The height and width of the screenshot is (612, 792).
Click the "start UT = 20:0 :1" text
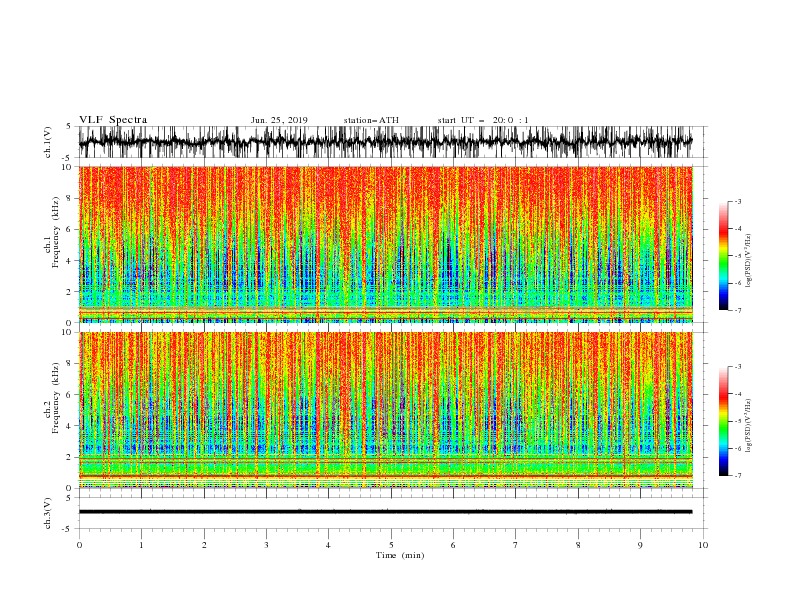coord(483,120)
